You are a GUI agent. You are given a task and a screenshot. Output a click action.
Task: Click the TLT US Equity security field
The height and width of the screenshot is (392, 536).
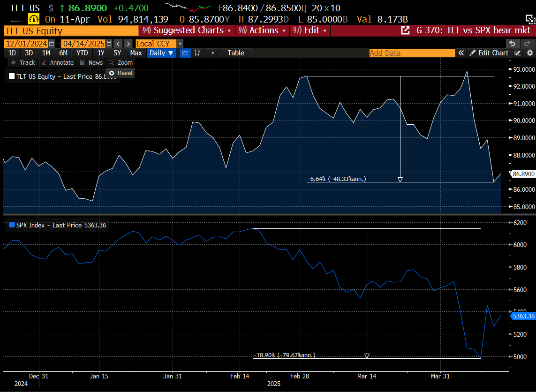pyautogui.click(x=71, y=31)
